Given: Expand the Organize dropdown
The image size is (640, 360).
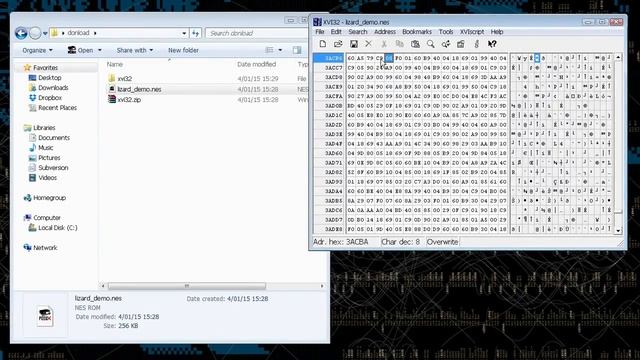Looking at the screenshot, I should (38, 50).
